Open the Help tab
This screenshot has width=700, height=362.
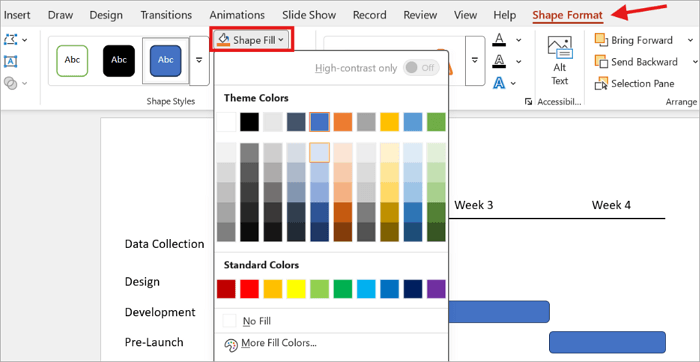[504, 15]
